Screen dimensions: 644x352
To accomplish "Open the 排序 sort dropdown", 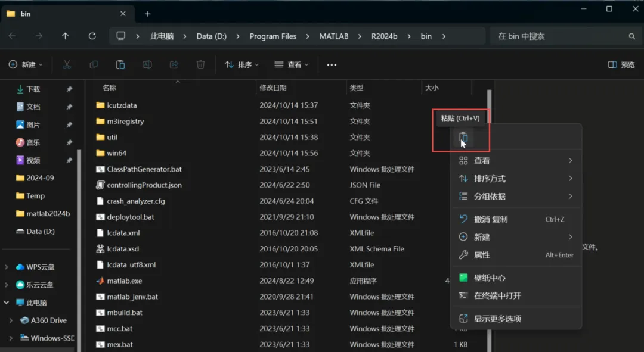I will [241, 64].
